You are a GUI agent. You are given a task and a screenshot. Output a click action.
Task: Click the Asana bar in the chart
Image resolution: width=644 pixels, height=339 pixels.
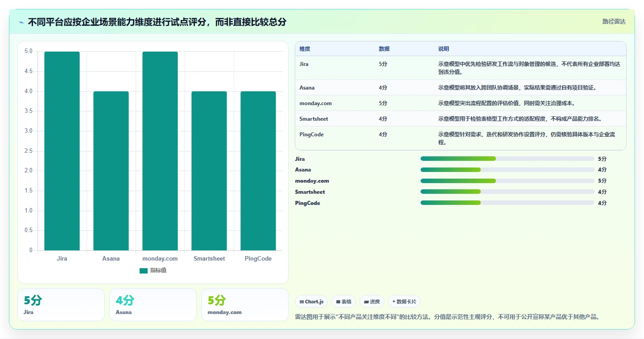coord(111,171)
